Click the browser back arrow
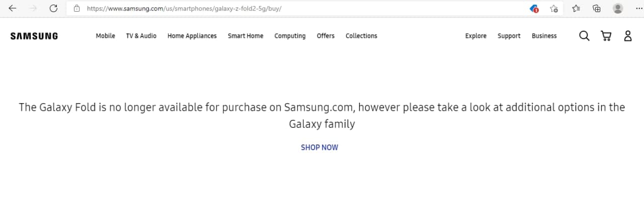Viewport: 644px width, 217px height. pyautogui.click(x=13, y=9)
